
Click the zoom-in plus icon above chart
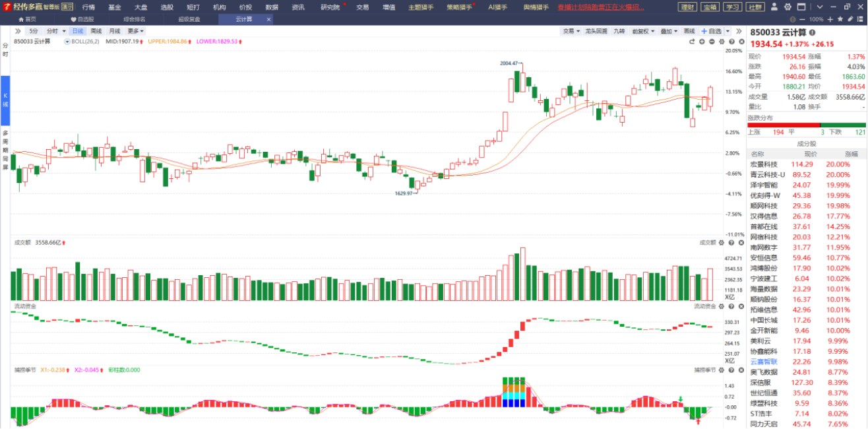702,42
